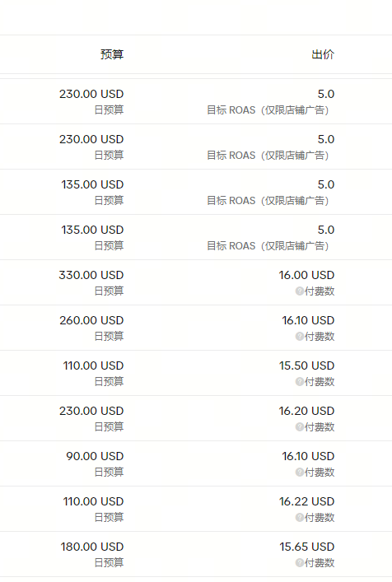Click the 15.50 USD bid value
The image size is (392, 582).
(x=306, y=365)
